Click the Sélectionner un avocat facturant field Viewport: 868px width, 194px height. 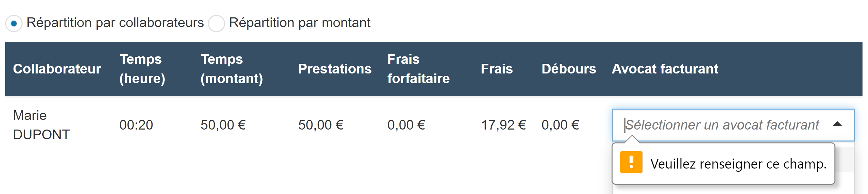pyautogui.click(x=721, y=125)
